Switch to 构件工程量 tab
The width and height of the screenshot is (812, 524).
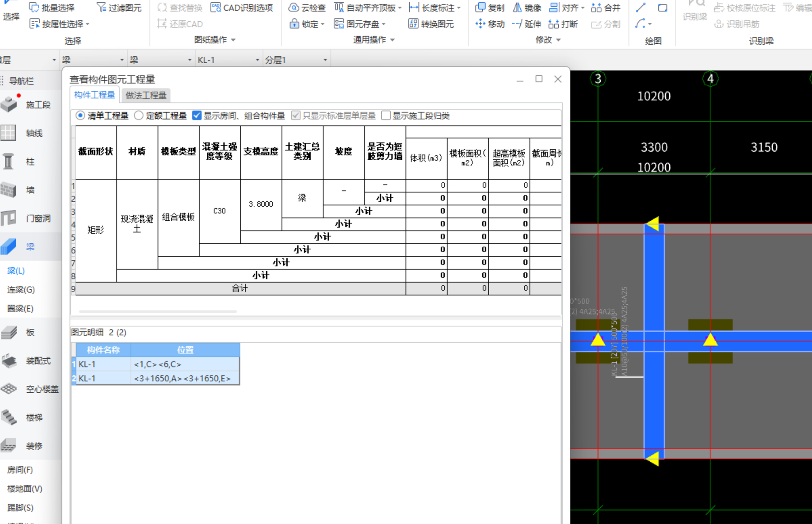click(94, 95)
